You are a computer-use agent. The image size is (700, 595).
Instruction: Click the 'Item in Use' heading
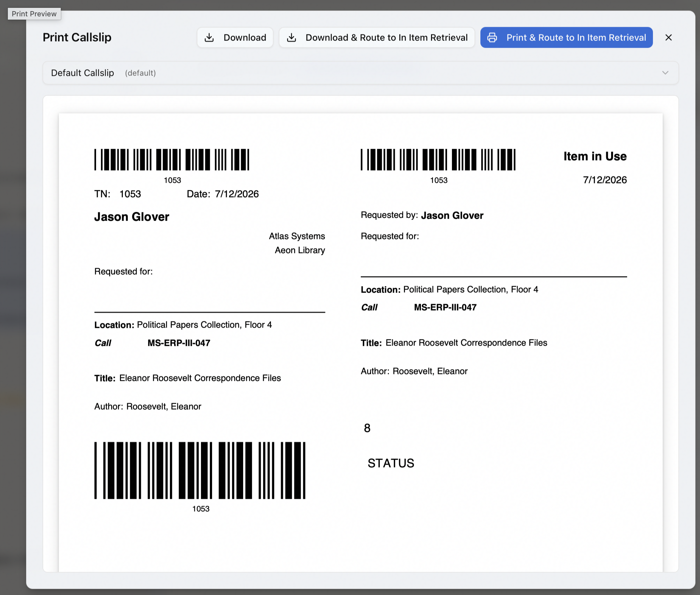(595, 156)
